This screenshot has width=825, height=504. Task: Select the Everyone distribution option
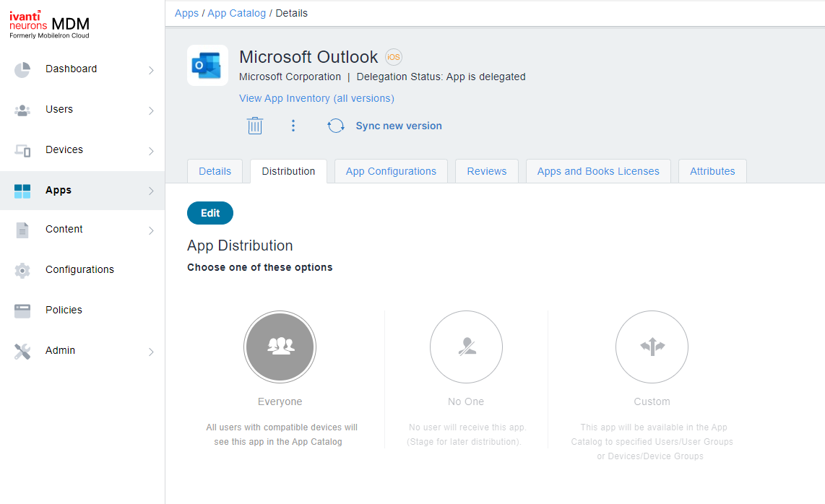(280, 347)
